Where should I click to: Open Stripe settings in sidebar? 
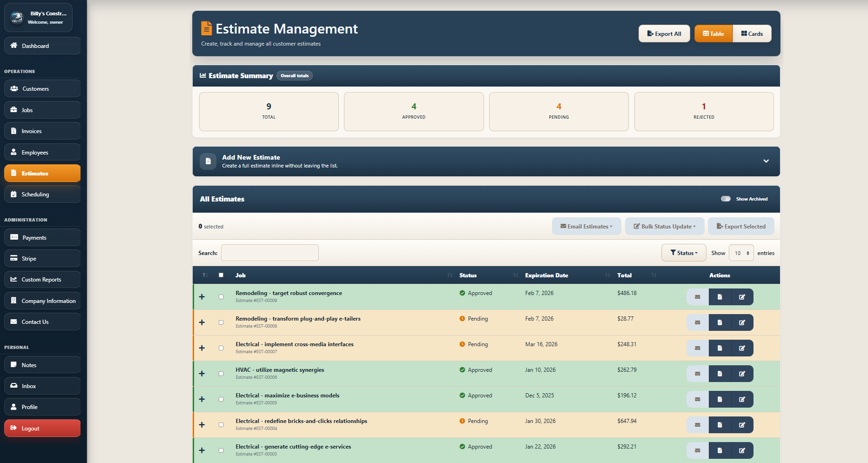click(x=42, y=258)
